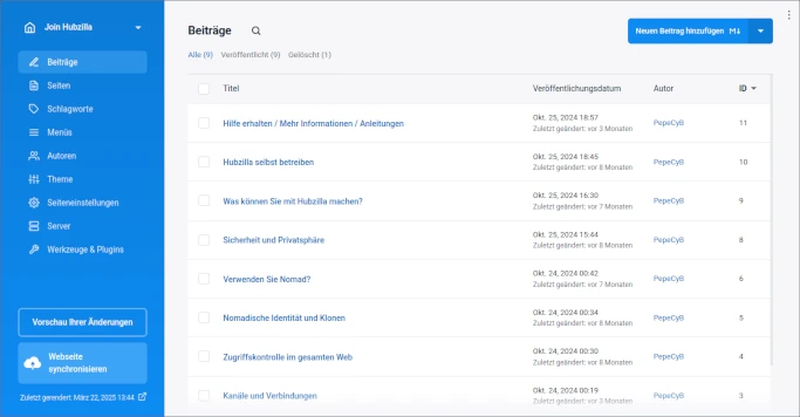800x417 pixels.
Task: Click the post list vertical scrollbar
Action: (771, 219)
